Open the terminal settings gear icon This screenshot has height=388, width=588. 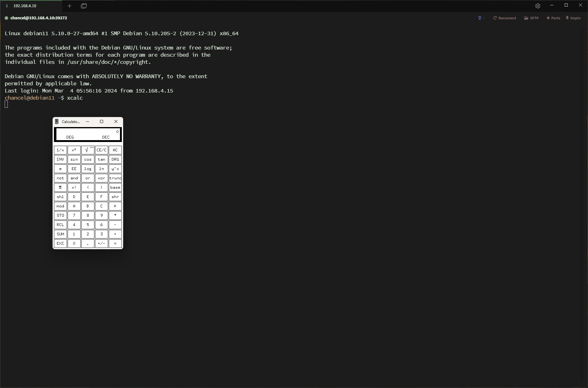pyautogui.click(x=538, y=6)
